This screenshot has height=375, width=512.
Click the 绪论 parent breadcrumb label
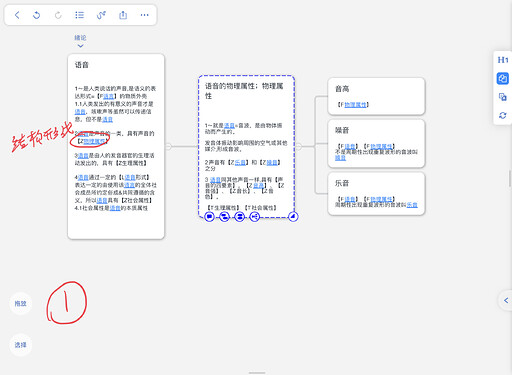80,38
